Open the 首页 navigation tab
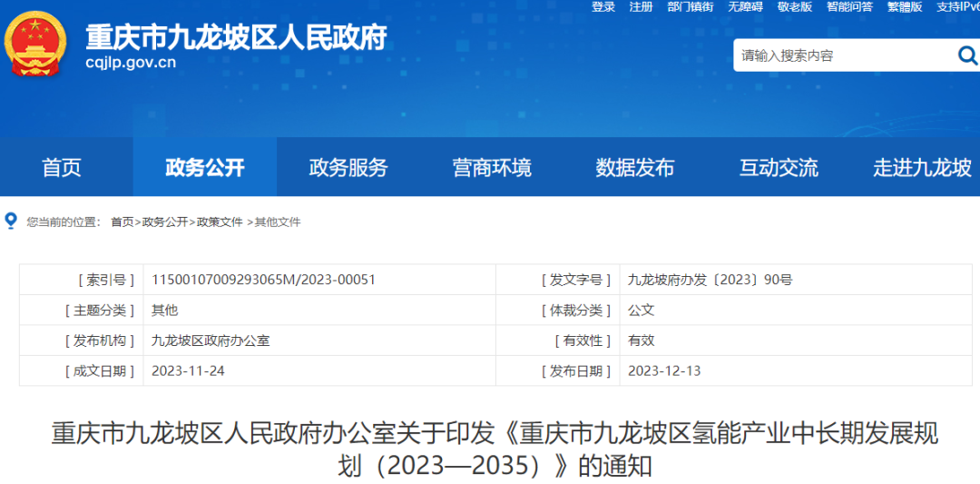Screen dimensions: 980x484 62,168
